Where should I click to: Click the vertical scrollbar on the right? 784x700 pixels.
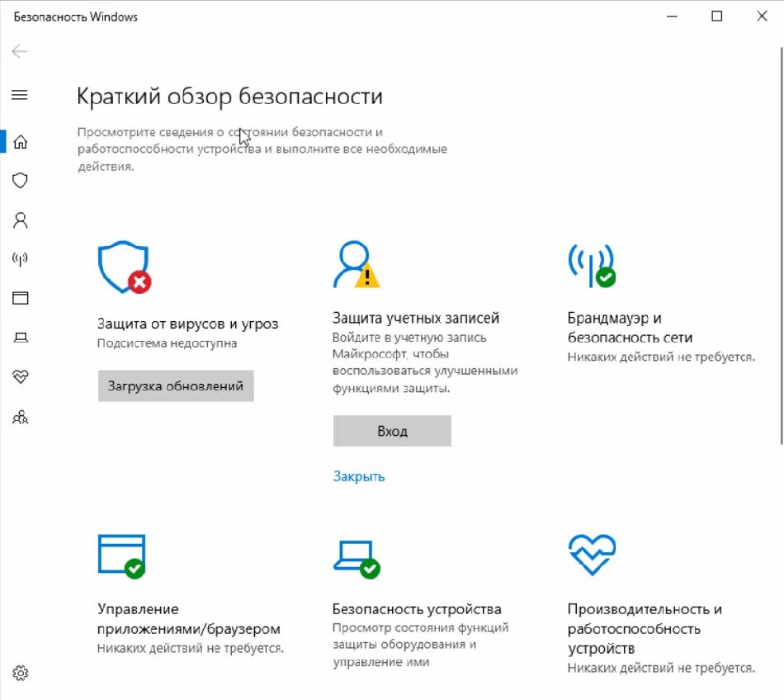coord(781,245)
